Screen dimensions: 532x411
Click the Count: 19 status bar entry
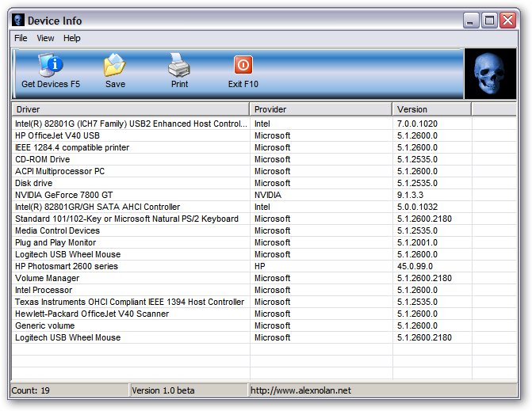tap(70, 390)
